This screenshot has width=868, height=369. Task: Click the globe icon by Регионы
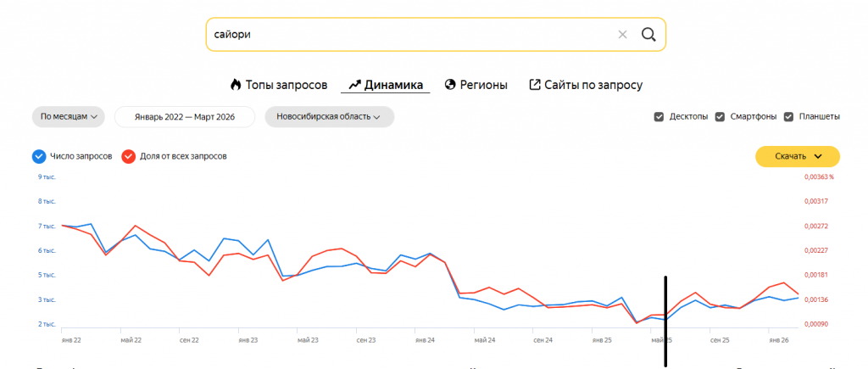click(x=450, y=85)
